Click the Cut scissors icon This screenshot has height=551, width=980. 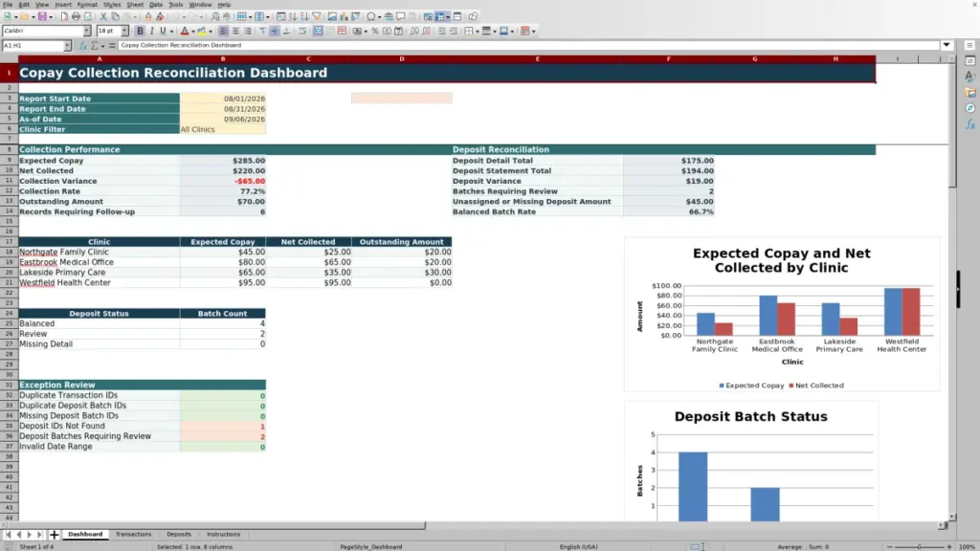point(103,16)
